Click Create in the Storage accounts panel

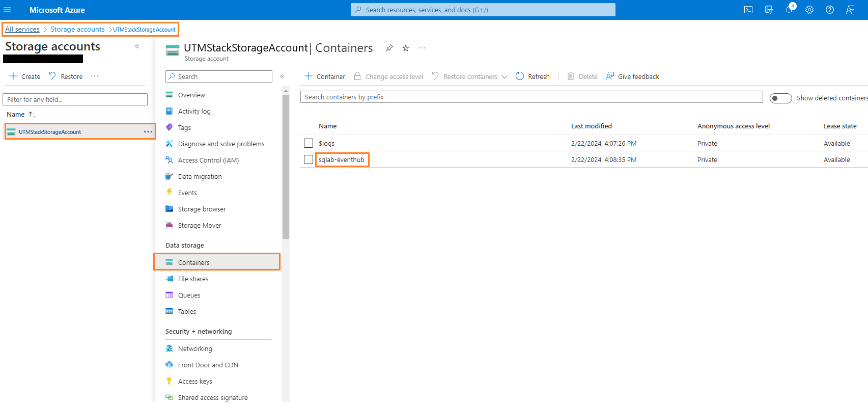[25, 76]
